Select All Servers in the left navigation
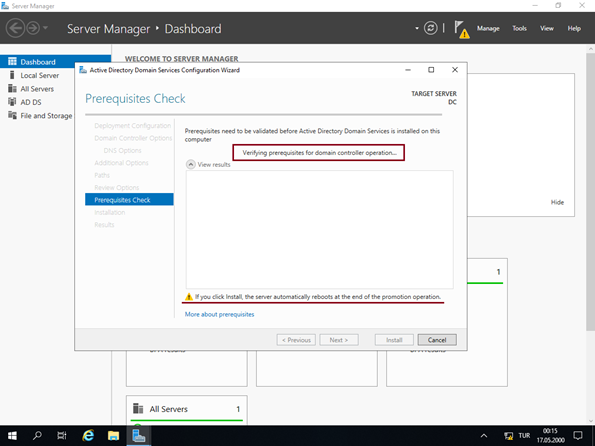The width and height of the screenshot is (595, 446). (x=37, y=89)
